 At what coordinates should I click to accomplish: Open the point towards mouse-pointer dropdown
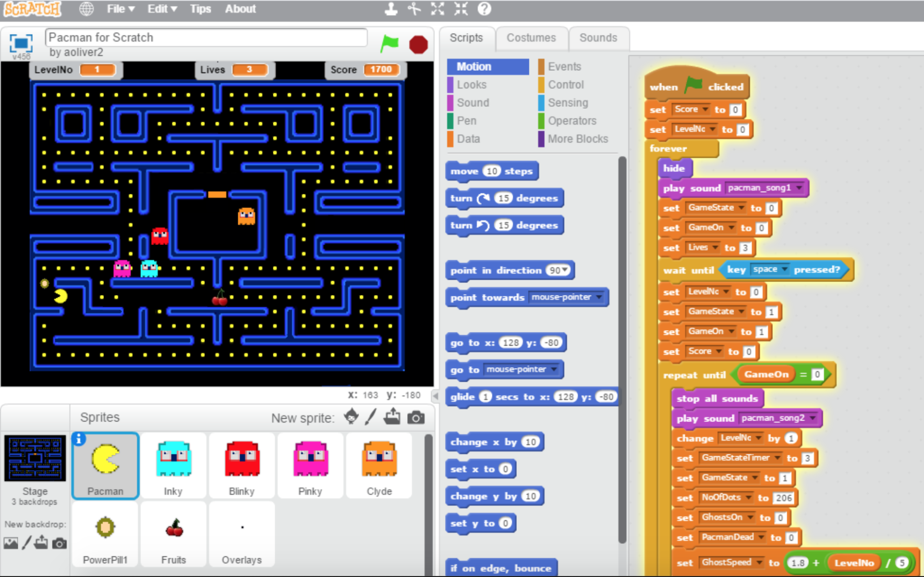coord(599,297)
